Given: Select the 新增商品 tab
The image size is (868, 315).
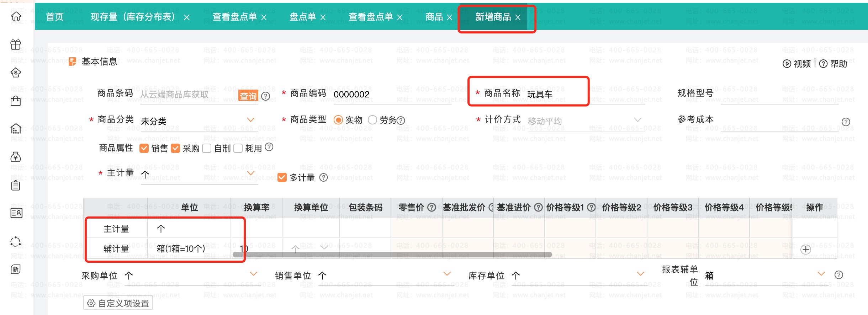Looking at the screenshot, I should [x=493, y=17].
